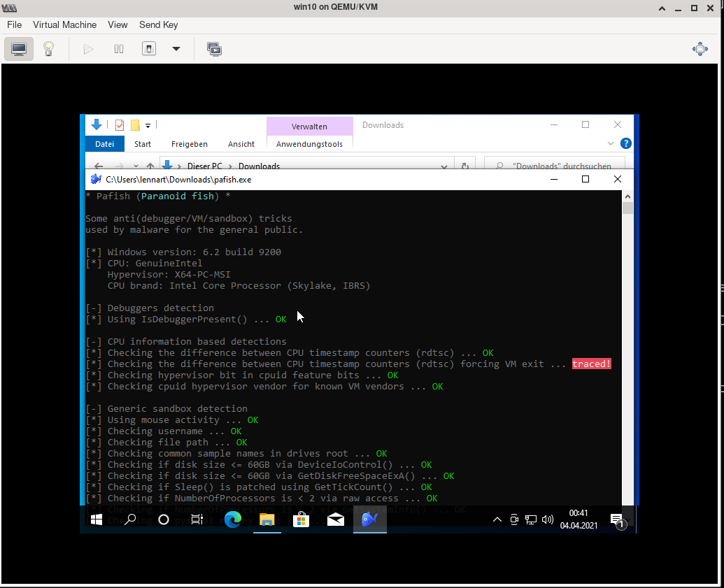Screen dimensions: 724x588
Task: Expand the Explorer ribbon chevron
Action: (611, 143)
